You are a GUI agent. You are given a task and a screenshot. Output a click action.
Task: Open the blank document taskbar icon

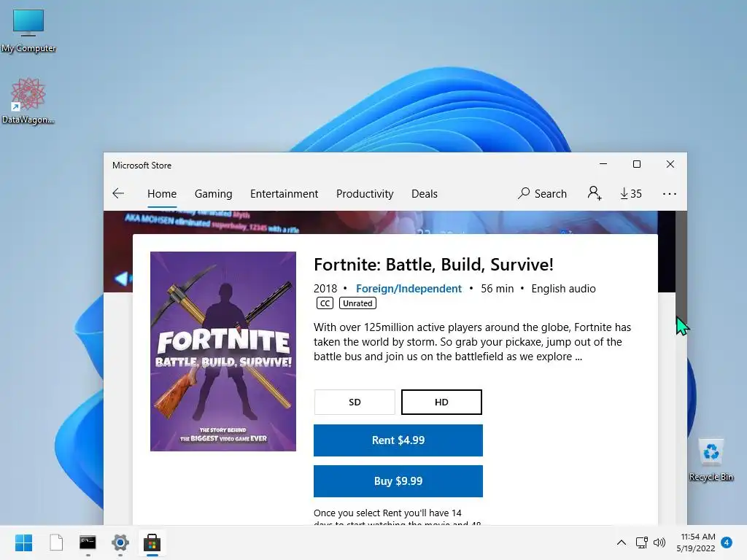point(56,542)
